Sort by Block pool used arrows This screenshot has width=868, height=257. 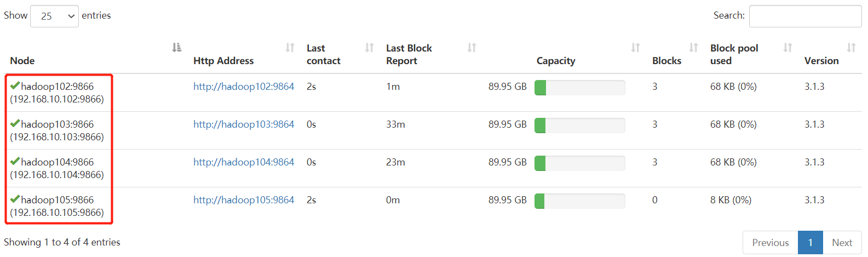point(787,48)
